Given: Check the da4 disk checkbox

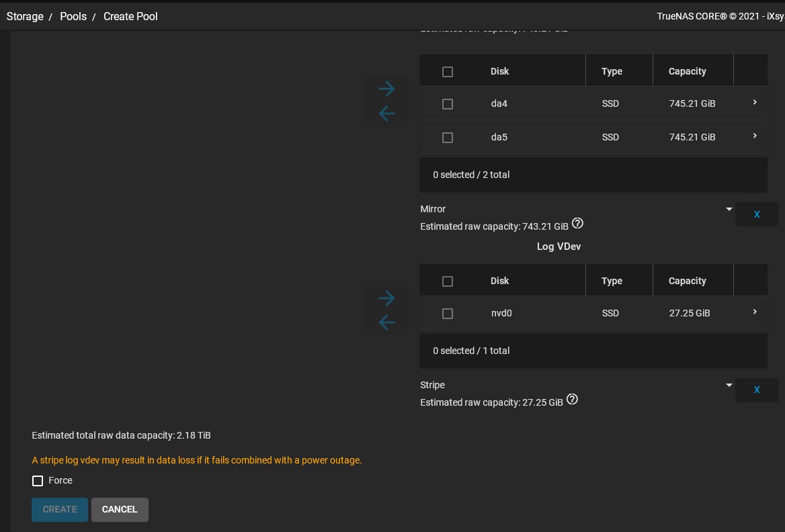Looking at the screenshot, I should tap(448, 103).
